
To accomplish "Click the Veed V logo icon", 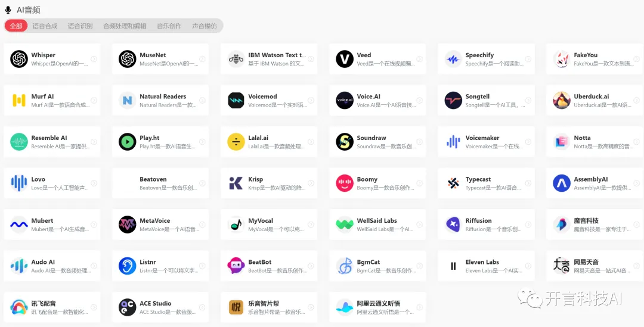I will [x=345, y=59].
